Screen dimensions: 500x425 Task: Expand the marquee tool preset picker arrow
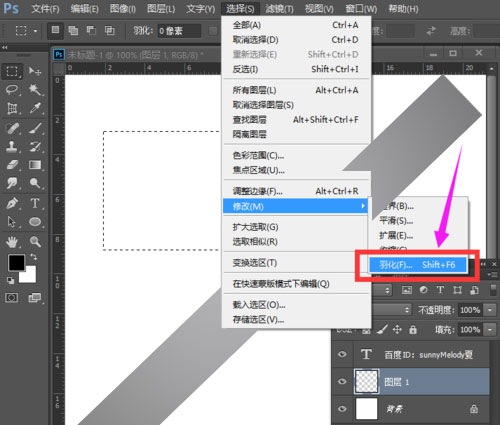pyautogui.click(x=35, y=31)
